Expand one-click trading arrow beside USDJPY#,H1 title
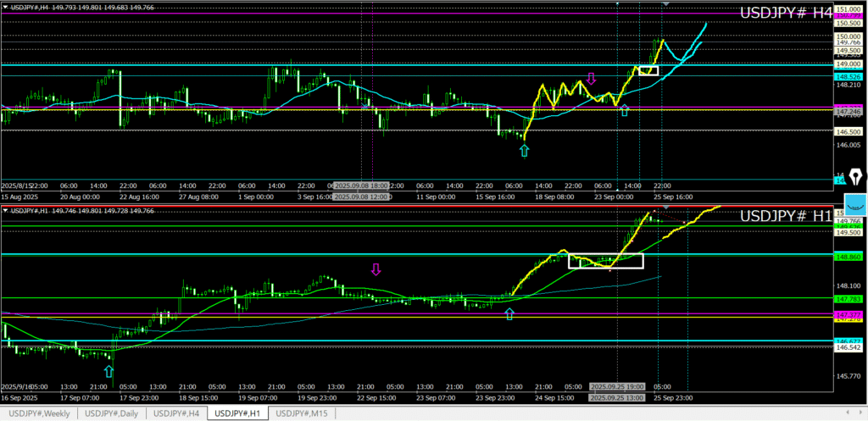 [5, 210]
